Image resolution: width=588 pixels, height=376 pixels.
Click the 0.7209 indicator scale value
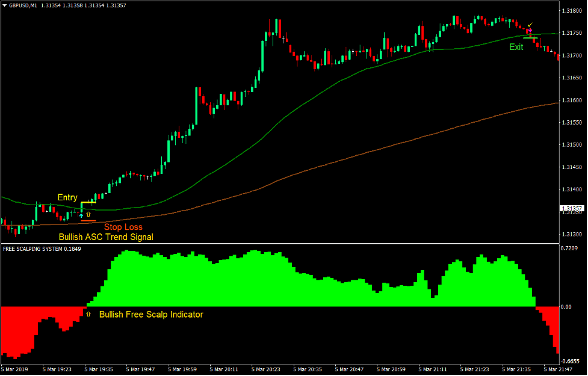[x=570, y=248]
